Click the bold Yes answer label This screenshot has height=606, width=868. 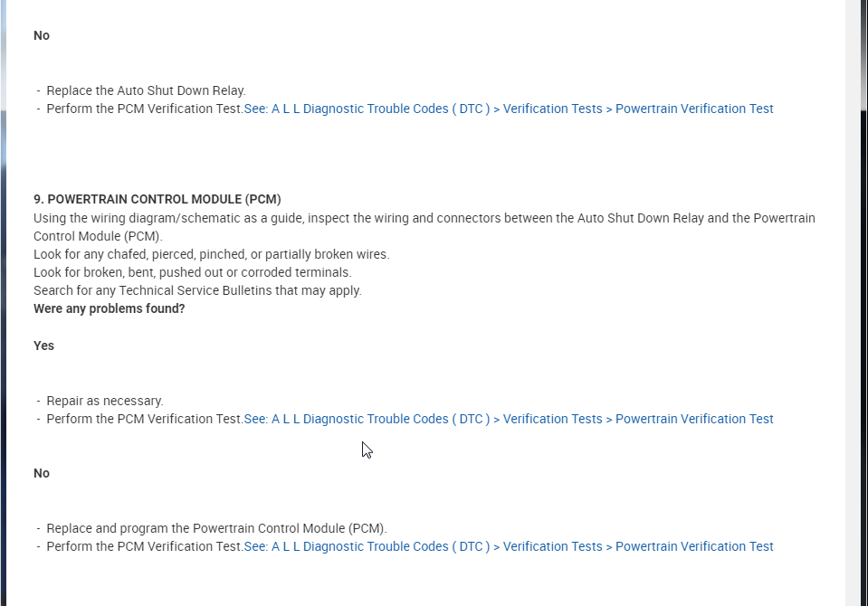pyautogui.click(x=43, y=346)
